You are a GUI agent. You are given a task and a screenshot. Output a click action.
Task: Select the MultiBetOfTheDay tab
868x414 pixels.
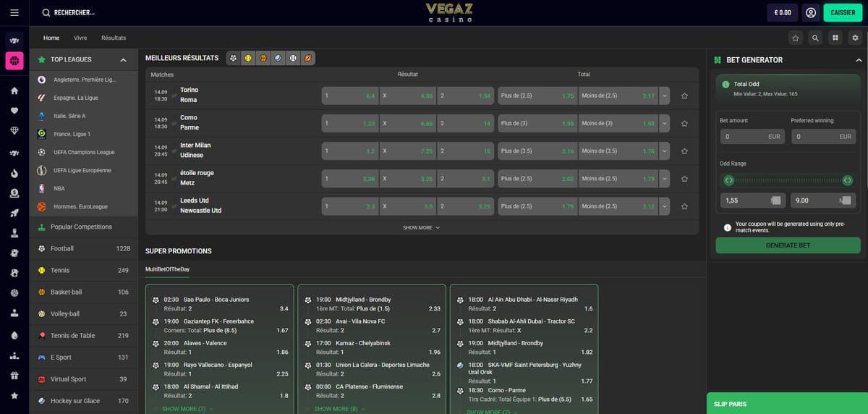click(x=167, y=269)
